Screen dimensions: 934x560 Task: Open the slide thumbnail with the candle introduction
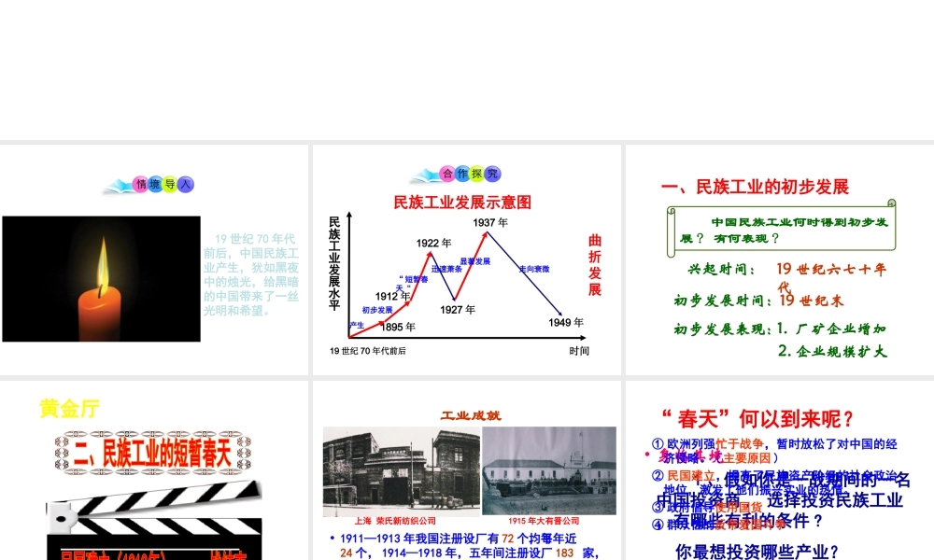click(154, 259)
